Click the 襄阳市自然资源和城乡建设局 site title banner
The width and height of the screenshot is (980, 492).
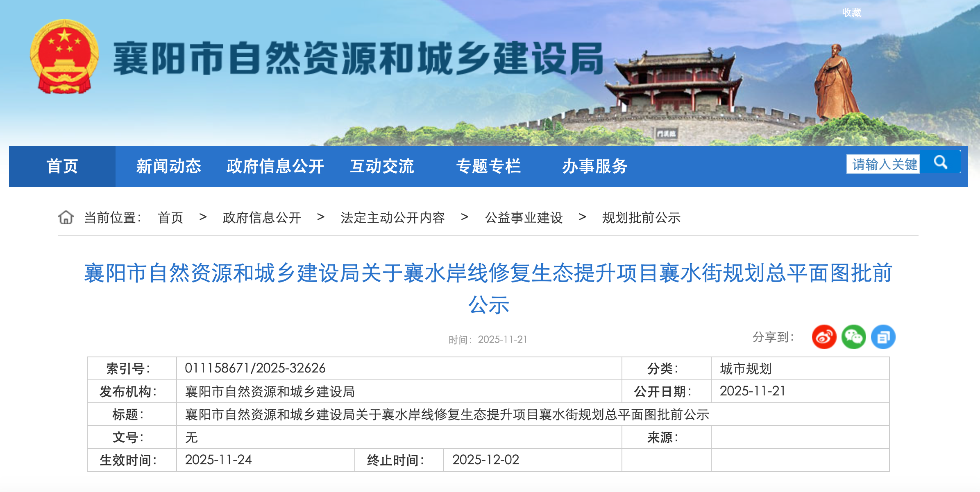point(358,59)
